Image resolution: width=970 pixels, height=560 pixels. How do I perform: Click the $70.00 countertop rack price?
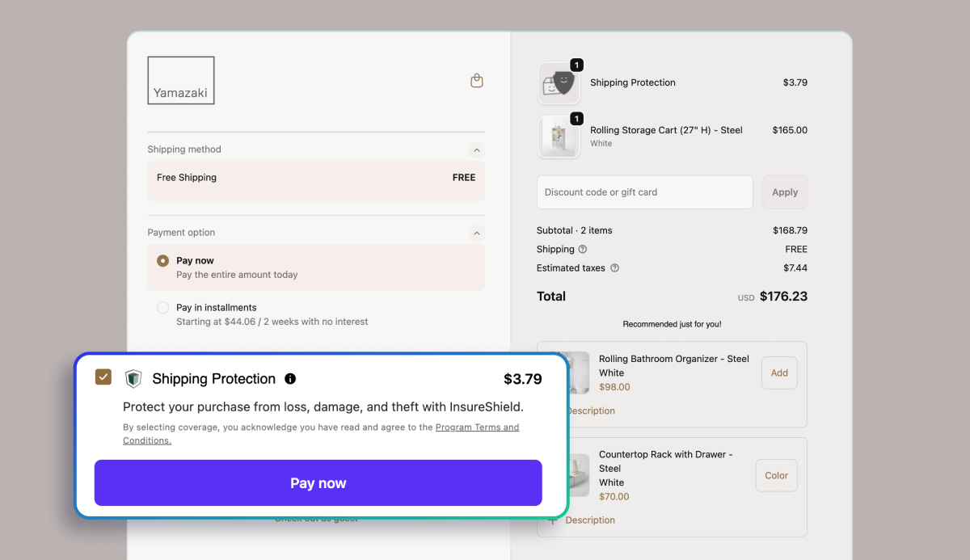click(614, 497)
